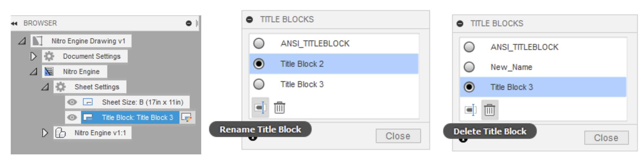Select Title Block 3 radio in the middle panel

click(259, 84)
